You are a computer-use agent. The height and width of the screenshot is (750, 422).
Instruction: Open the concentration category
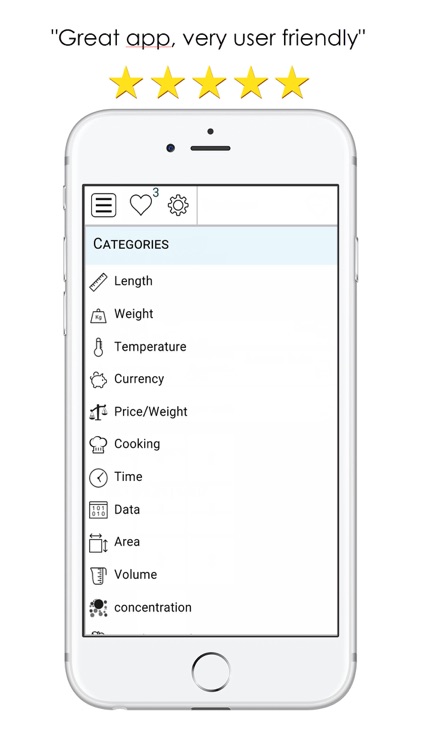[x=211, y=607]
